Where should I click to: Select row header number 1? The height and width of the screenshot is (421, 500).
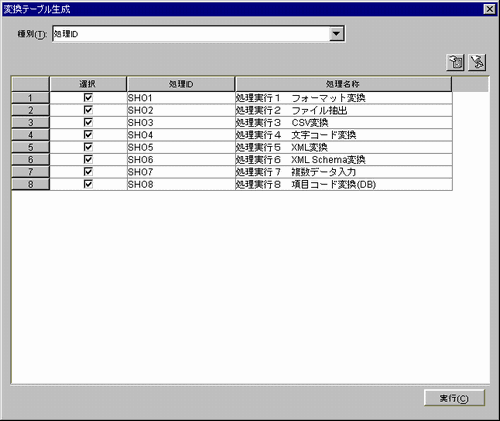[30, 98]
